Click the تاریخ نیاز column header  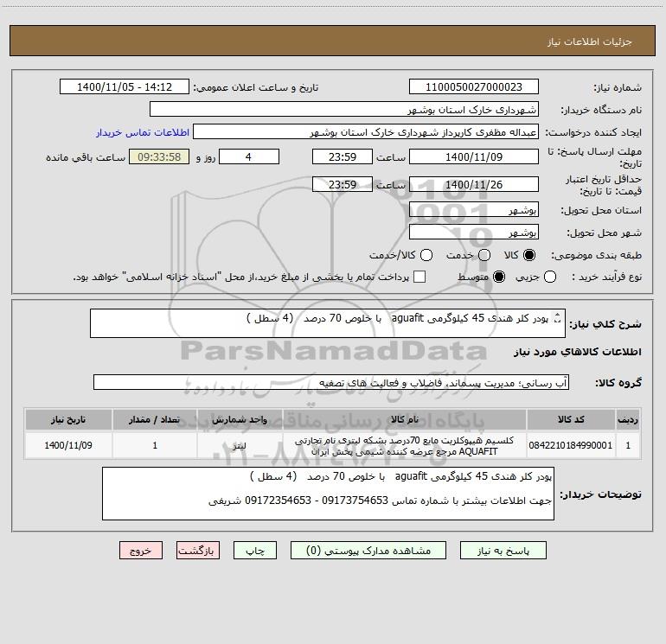pyautogui.click(x=68, y=419)
